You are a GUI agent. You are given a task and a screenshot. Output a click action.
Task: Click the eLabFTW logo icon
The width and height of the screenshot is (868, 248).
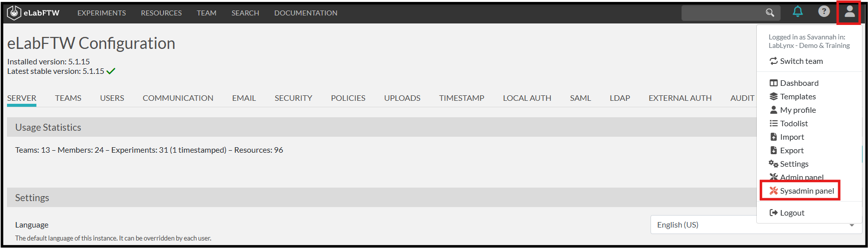(14, 13)
